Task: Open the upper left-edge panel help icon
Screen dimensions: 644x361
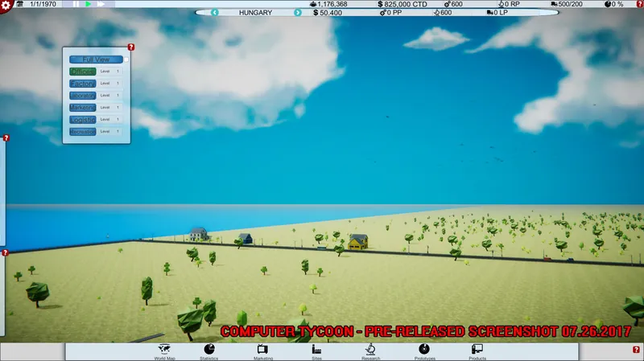Action: point(6,137)
